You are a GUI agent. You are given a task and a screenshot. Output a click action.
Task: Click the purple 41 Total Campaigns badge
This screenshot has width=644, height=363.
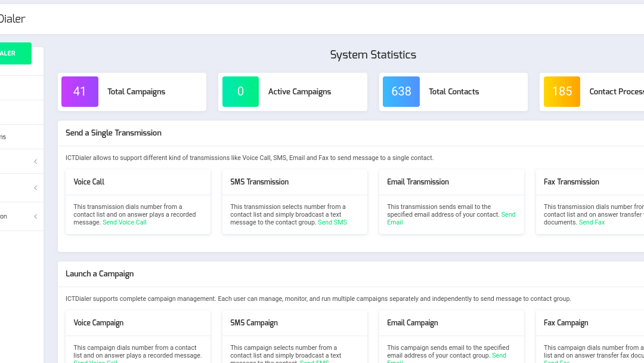(80, 92)
